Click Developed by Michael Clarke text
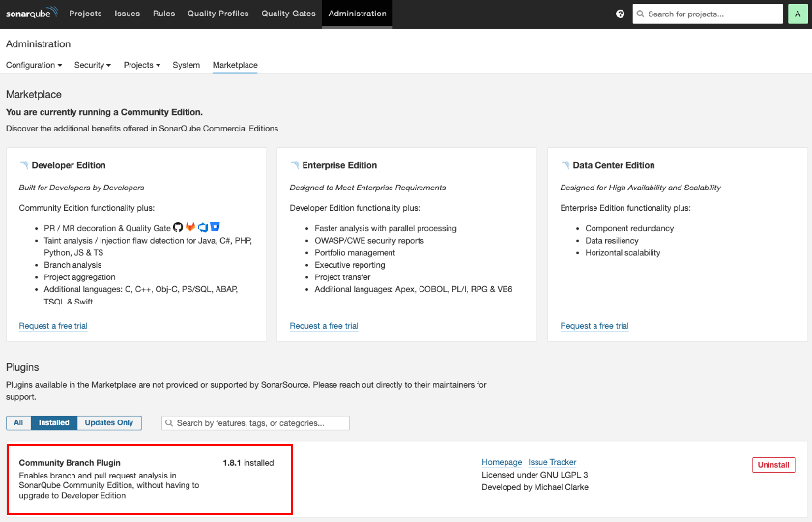 535,487
